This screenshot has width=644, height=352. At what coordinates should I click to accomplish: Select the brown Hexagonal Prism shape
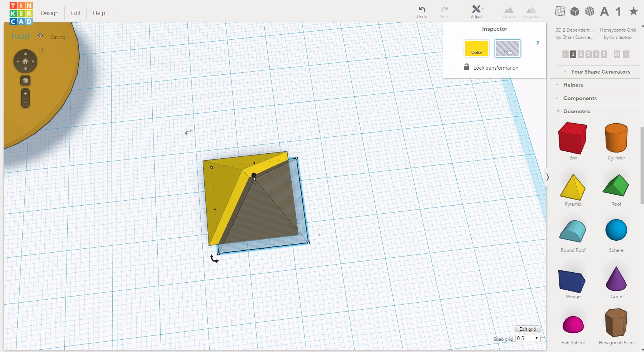pyautogui.click(x=616, y=323)
